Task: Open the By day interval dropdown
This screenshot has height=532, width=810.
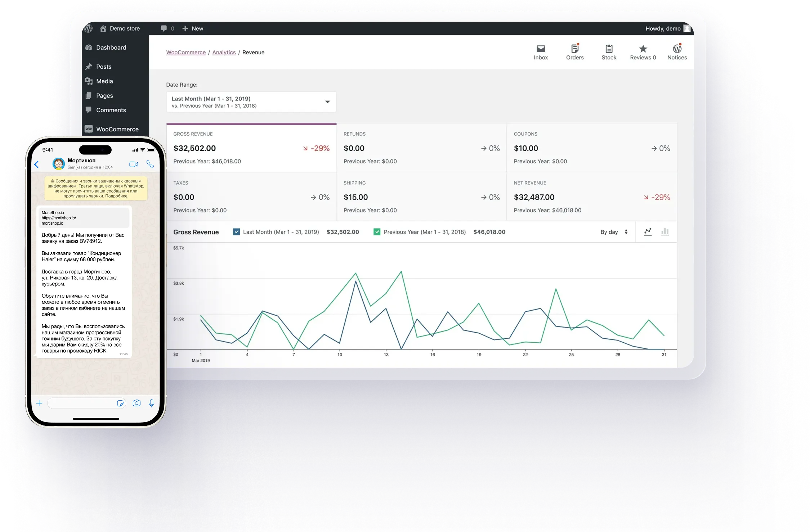Action: click(x=614, y=232)
